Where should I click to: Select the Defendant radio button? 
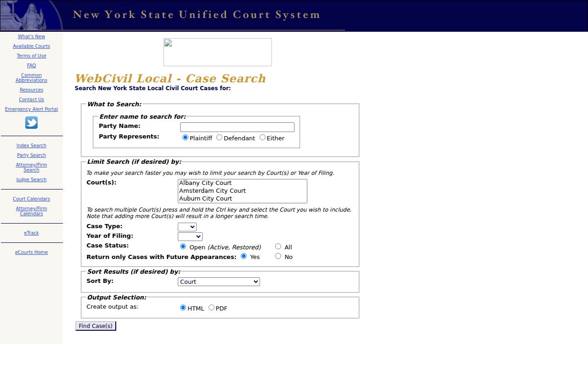(x=219, y=138)
